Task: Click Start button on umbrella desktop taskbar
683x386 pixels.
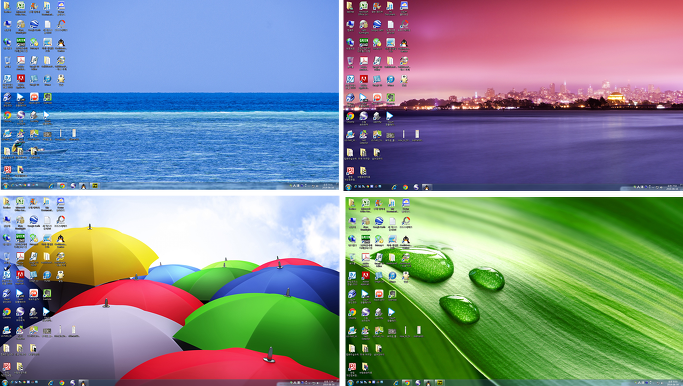Action: [5, 383]
